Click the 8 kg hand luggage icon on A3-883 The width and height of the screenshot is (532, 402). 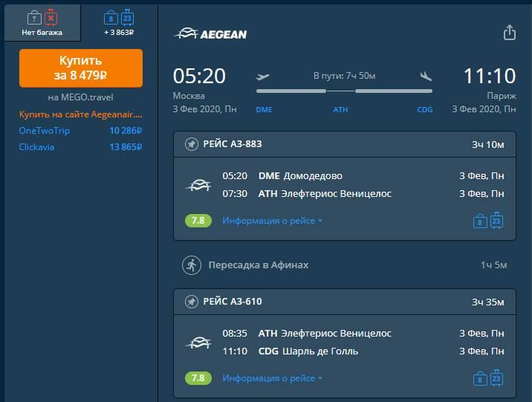tap(480, 221)
